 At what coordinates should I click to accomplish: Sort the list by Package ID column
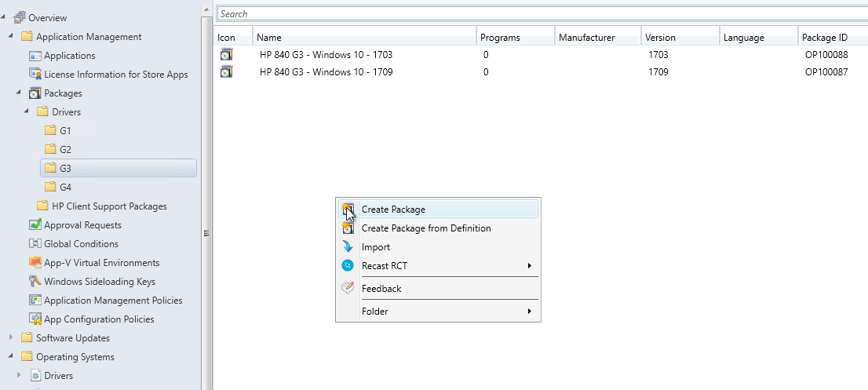click(x=824, y=38)
